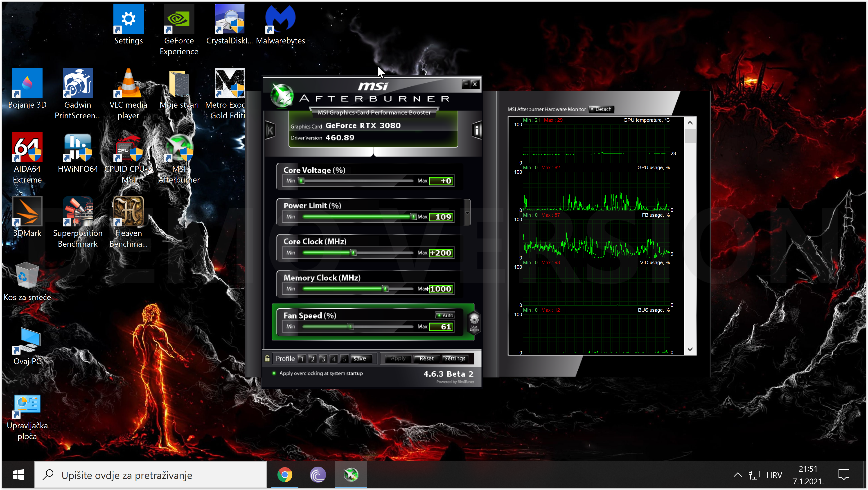Open the MSI Afterburner info panel icon
The image size is (868, 490).
pos(477,130)
